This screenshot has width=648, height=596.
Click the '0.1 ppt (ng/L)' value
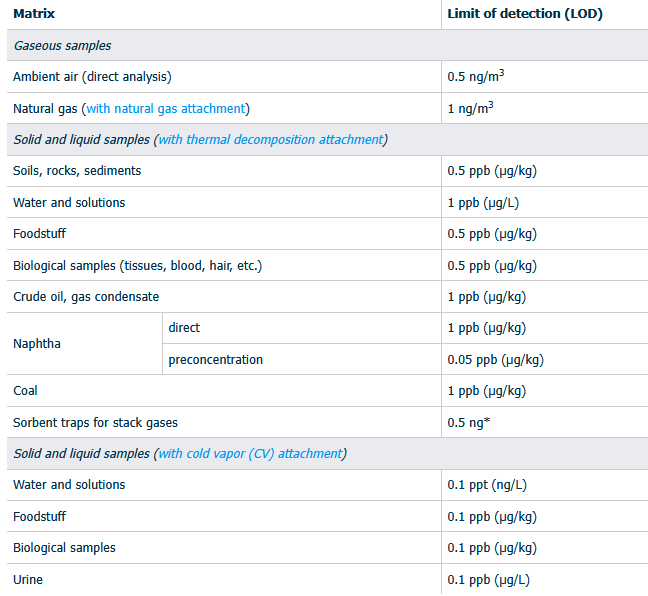tap(488, 485)
